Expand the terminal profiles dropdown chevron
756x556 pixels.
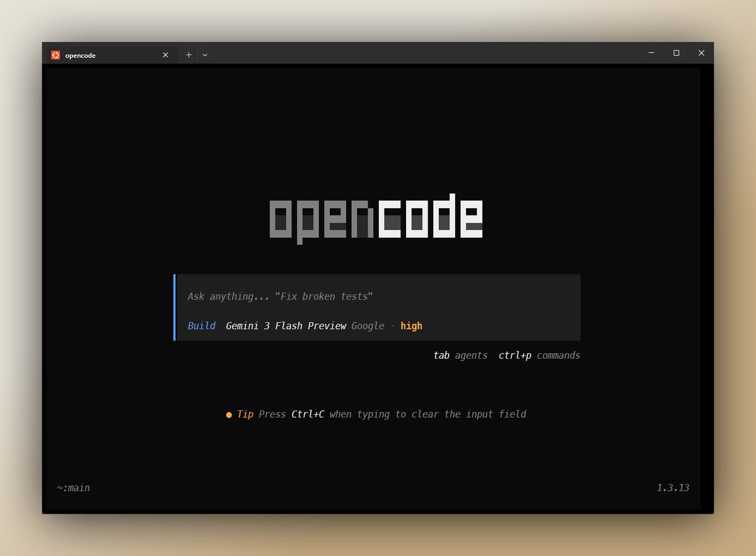205,55
